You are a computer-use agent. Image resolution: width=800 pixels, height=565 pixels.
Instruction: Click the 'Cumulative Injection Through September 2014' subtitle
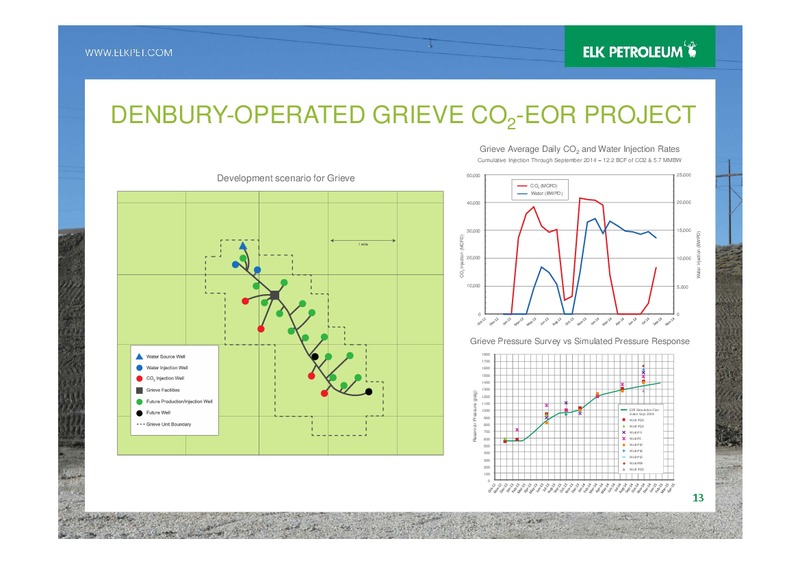[579, 160]
